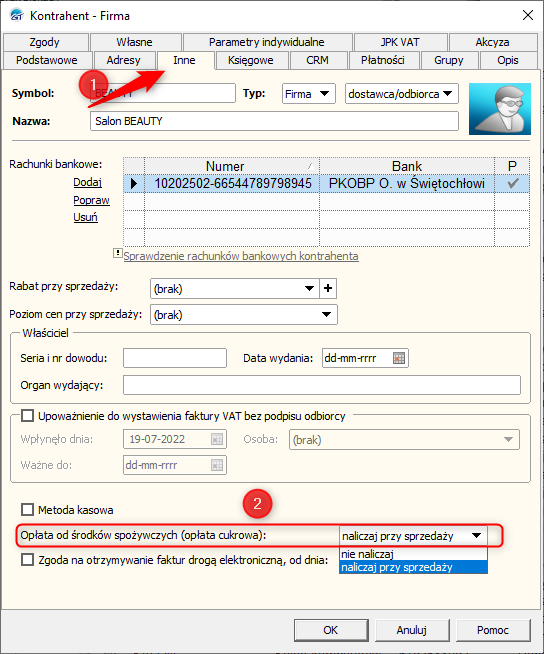The width and height of the screenshot is (544, 654).
Task: Click the info icon beside Sprawdzenie rachunków
Action: 118,253
